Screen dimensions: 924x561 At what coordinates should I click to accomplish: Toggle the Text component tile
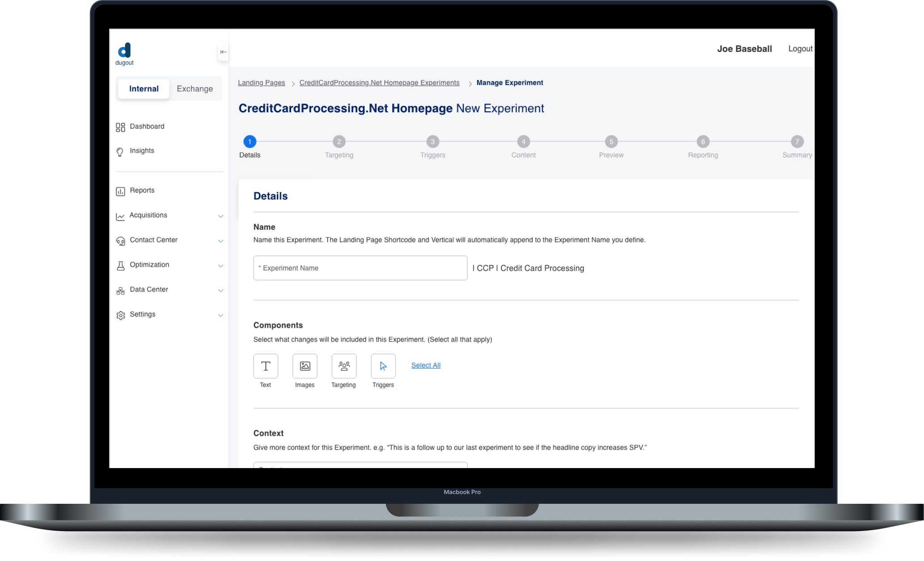(x=266, y=366)
